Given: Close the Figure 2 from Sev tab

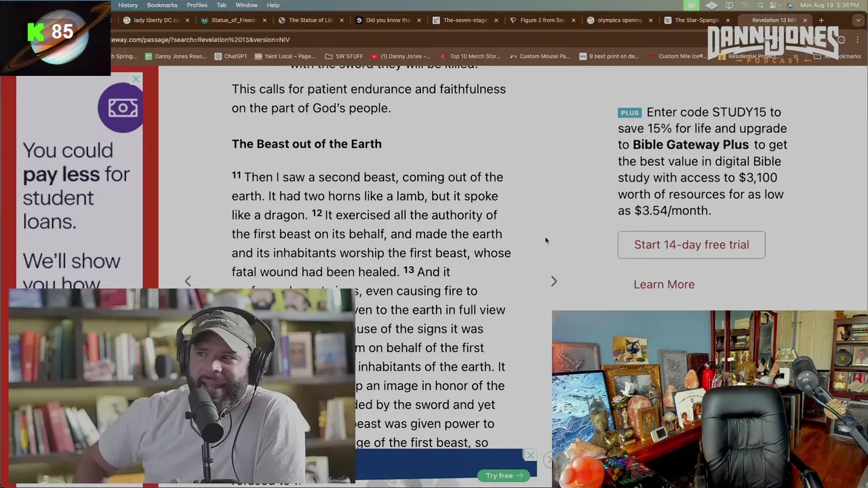Looking at the screenshot, I should [573, 20].
